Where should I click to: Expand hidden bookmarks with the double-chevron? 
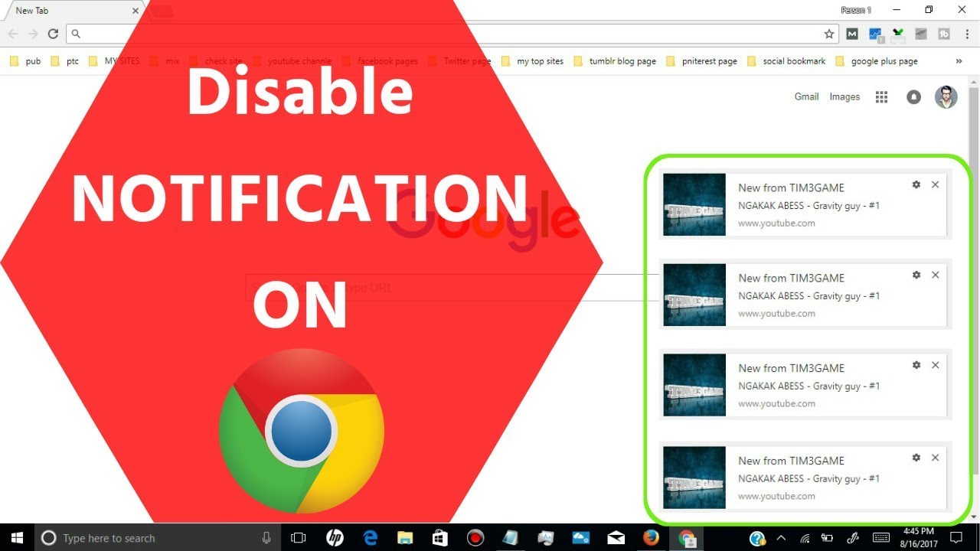coord(959,61)
